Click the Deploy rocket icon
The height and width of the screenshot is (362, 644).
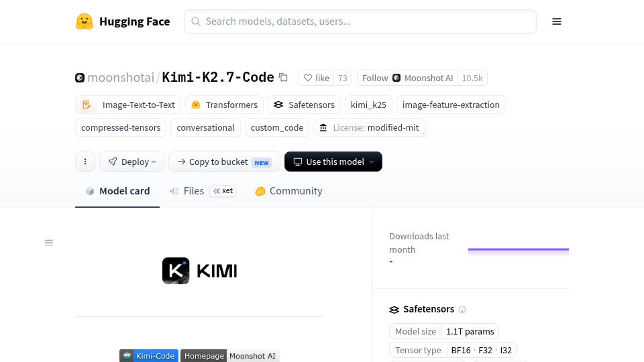click(x=113, y=162)
